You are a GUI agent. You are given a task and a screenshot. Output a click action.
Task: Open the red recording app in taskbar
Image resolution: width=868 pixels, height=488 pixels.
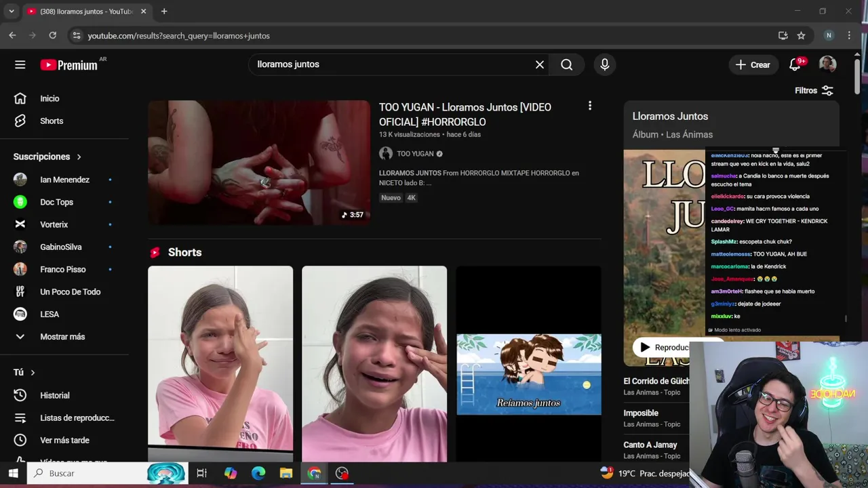pos(342,473)
